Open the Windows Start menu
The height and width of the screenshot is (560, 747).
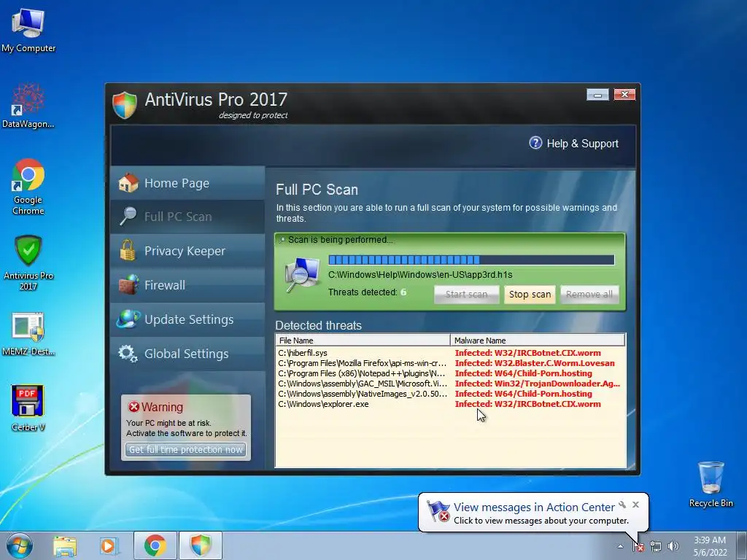[x=20, y=545]
